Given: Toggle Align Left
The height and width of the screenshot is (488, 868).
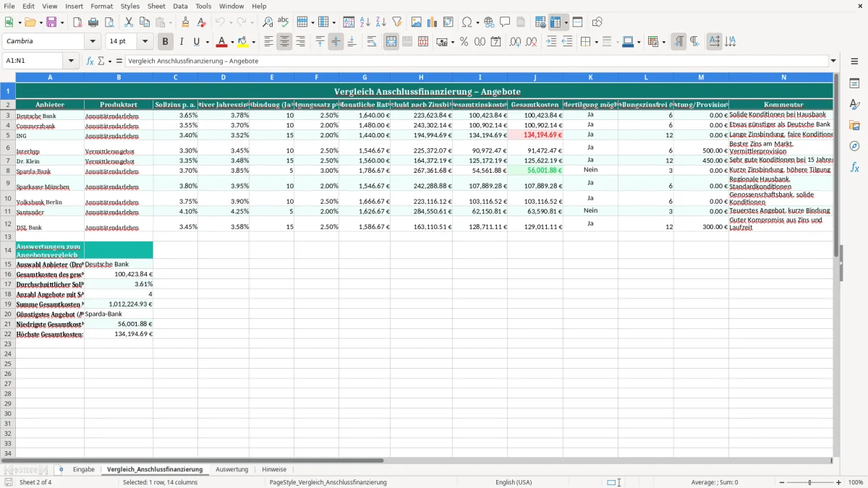Looking at the screenshot, I should (x=268, y=42).
